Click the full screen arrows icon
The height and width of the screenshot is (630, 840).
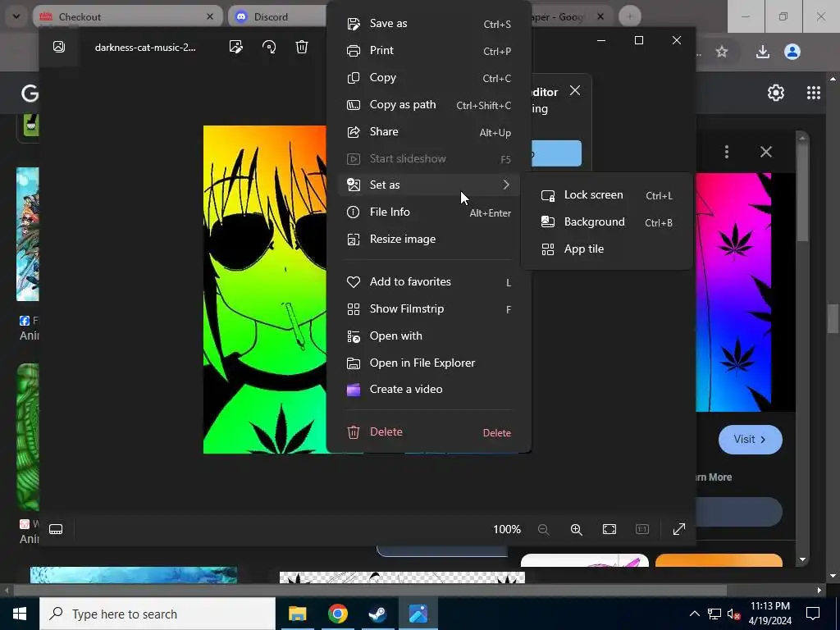click(678, 529)
